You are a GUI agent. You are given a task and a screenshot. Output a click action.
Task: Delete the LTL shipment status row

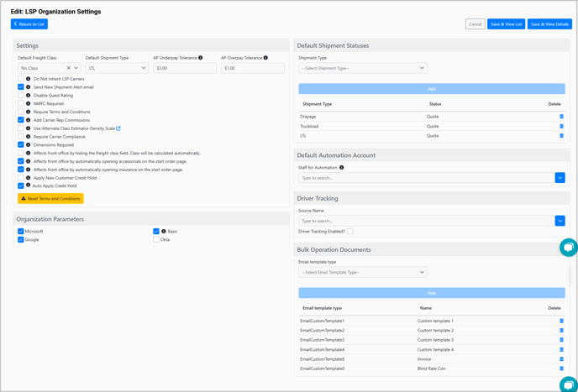click(x=561, y=136)
